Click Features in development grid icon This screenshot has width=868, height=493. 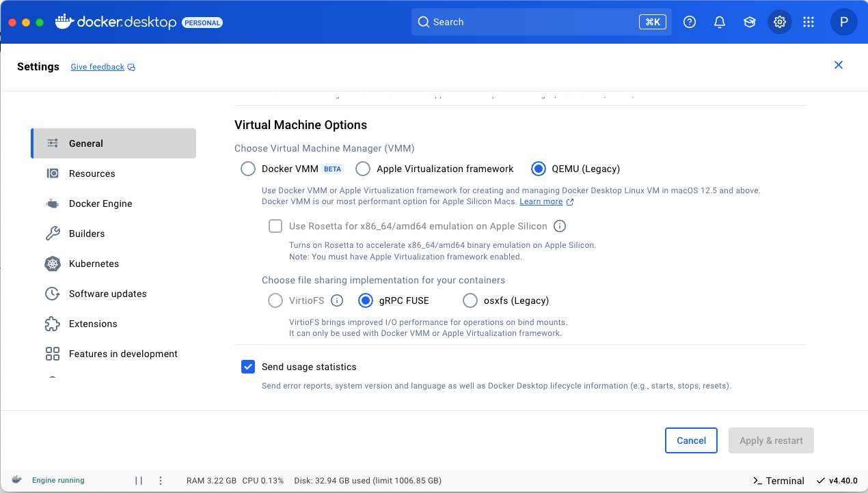click(x=53, y=354)
